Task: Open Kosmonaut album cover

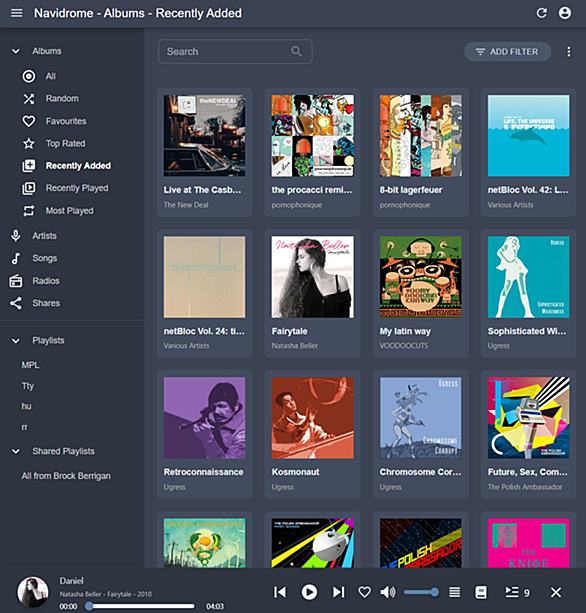Action: (x=312, y=418)
